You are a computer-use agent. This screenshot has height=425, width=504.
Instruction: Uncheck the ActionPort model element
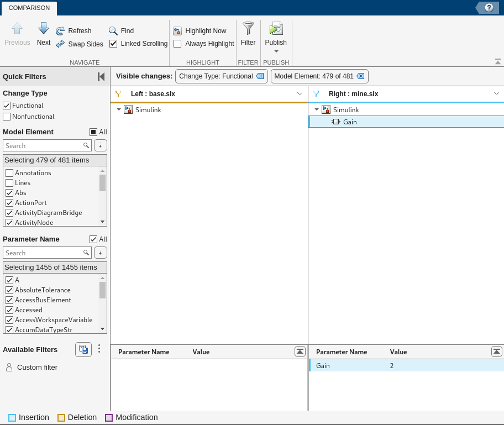[x=9, y=203]
